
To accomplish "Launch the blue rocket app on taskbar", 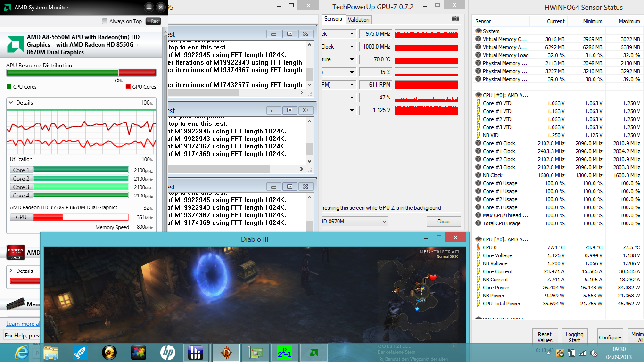I will point(80,352).
